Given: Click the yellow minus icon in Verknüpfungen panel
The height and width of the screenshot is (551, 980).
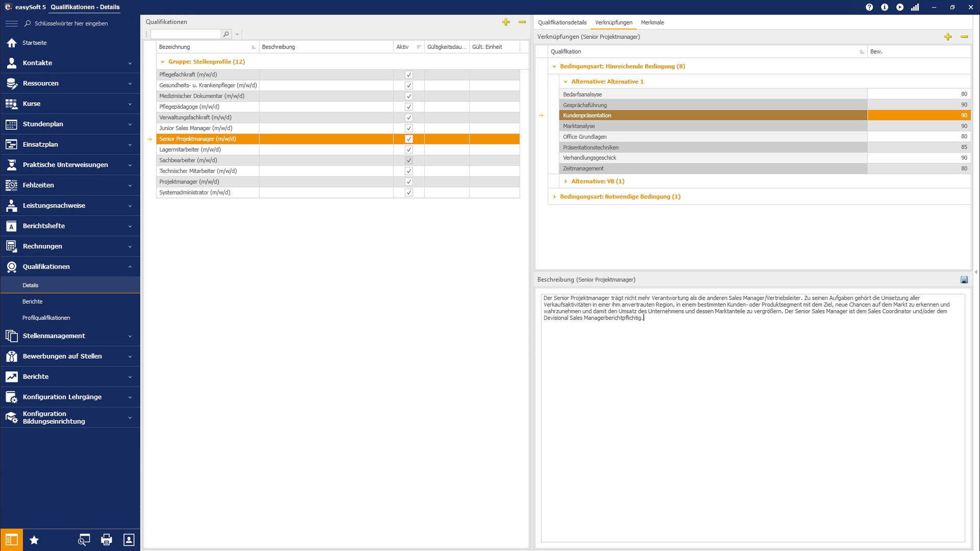Looking at the screenshot, I should coord(964,37).
